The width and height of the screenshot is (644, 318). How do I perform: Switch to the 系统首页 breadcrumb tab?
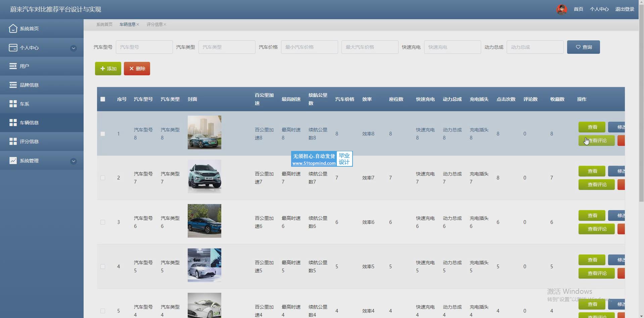click(x=104, y=24)
